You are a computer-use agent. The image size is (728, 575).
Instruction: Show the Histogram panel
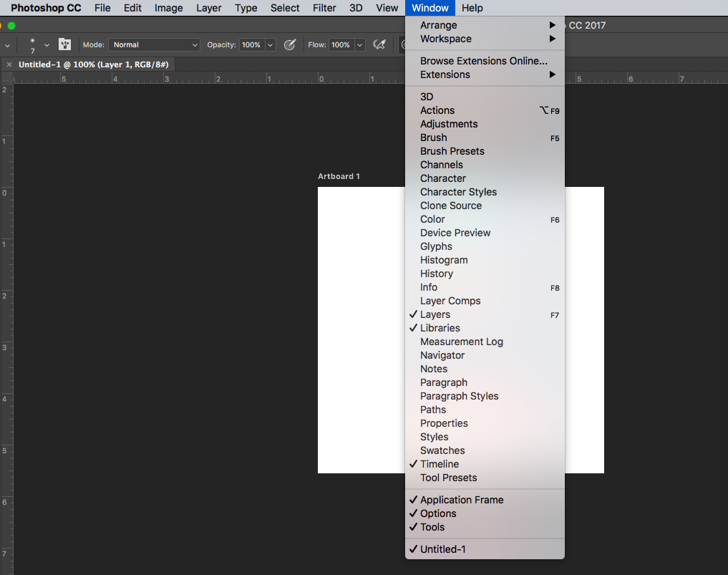[x=485, y=260]
